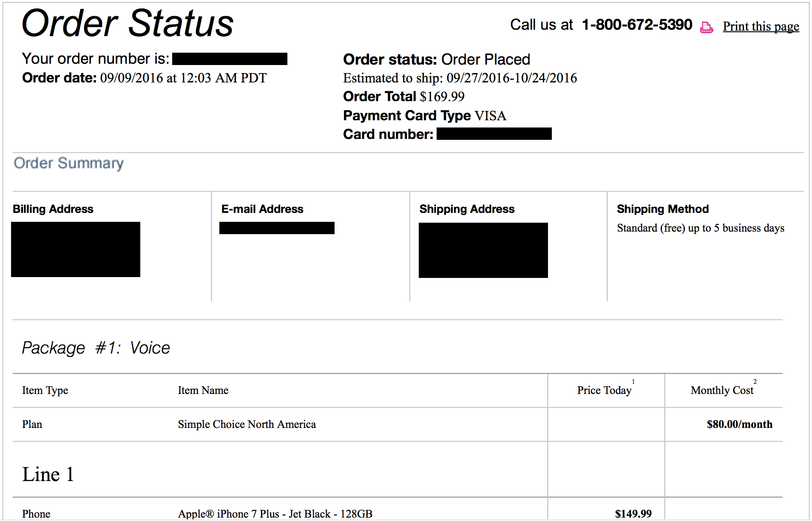
Task: Open the Print this page link
Action: (x=761, y=26)
